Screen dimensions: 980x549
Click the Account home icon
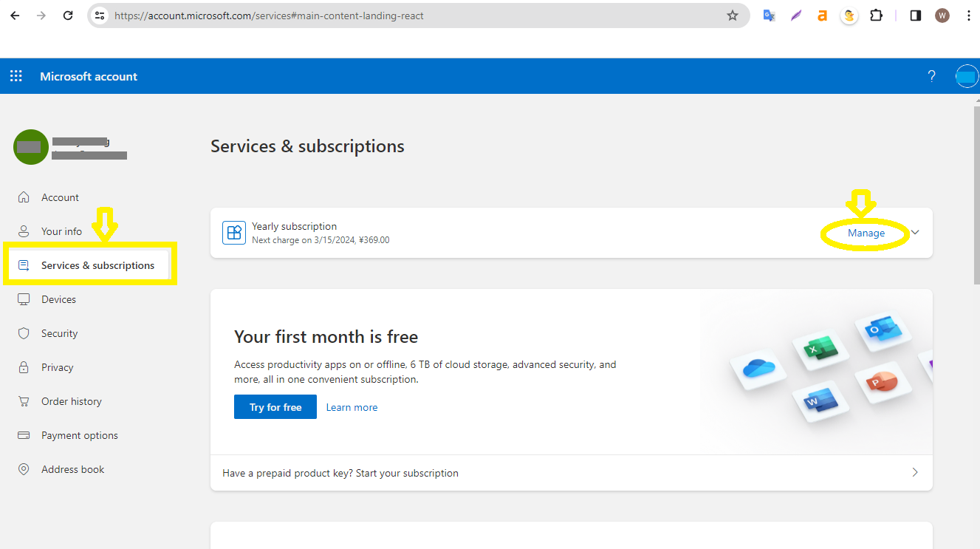coord(24,197)
